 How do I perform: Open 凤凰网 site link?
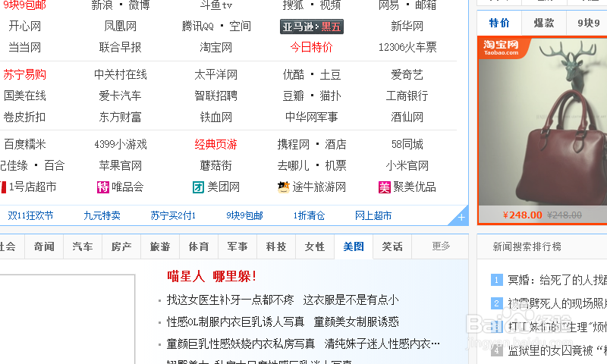pyautogui.click(x=121, y=27)
